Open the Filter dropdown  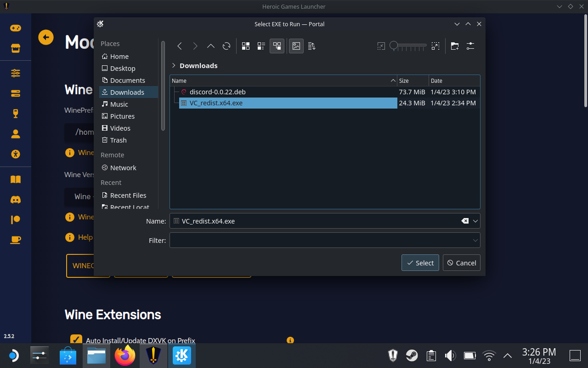475,240
